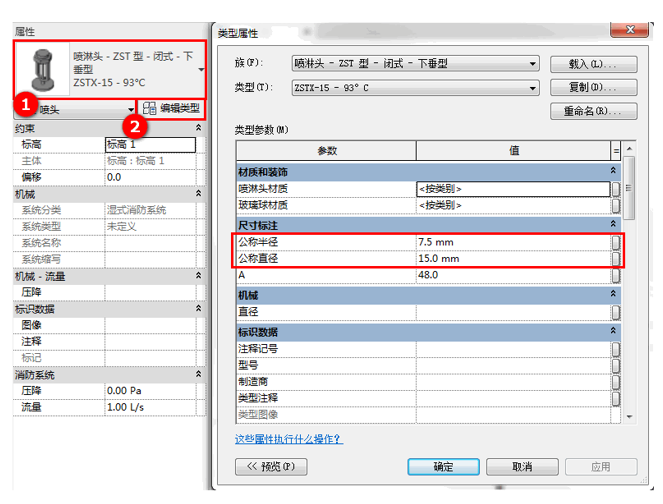
Task: Click the 复制(D)... button
Action: coord(594,88)
